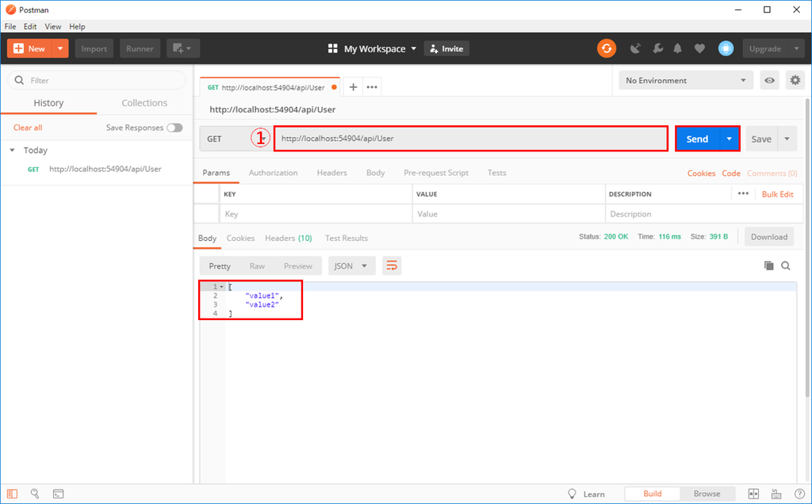This screenshot has width=812, height=504.
Task: Select the Raw response view
Action: pyautogui.click(x=258, y=266)
